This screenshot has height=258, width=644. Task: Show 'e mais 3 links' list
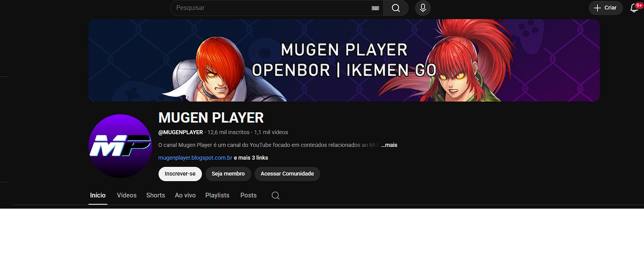point(251,158)
